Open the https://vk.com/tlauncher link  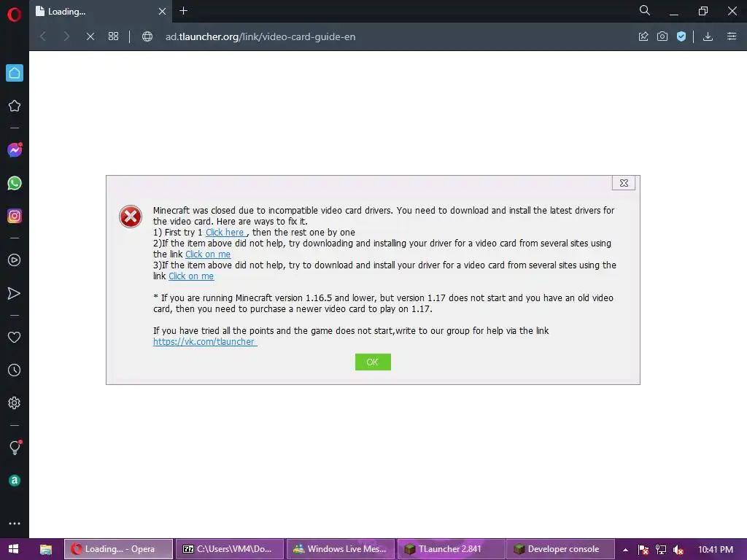click(205, 342)
